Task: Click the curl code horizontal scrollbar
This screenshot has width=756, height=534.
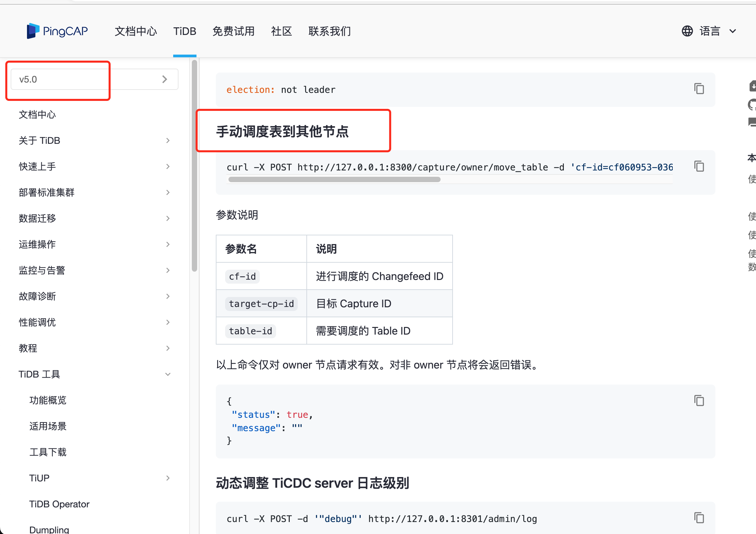Action: [x=334, y=179]
